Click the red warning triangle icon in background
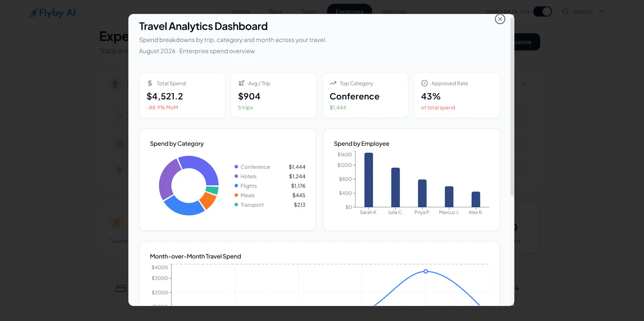644x321 pixels. [119, 143]
